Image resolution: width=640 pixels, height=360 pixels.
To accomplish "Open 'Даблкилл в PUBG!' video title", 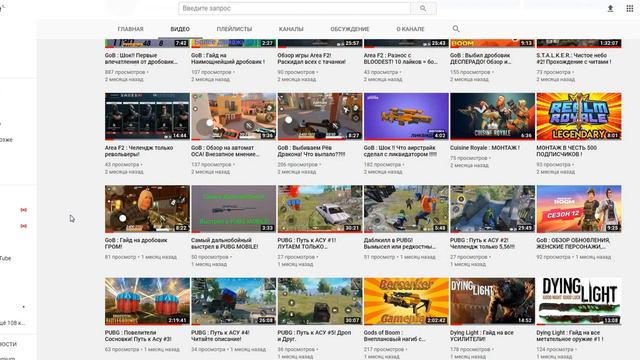I will click(x=400, y=243).
